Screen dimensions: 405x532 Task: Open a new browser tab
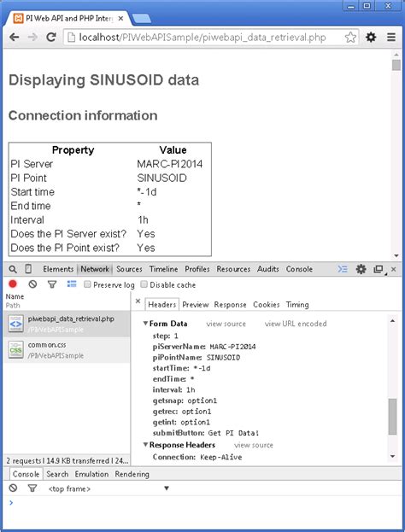point(141,19)
